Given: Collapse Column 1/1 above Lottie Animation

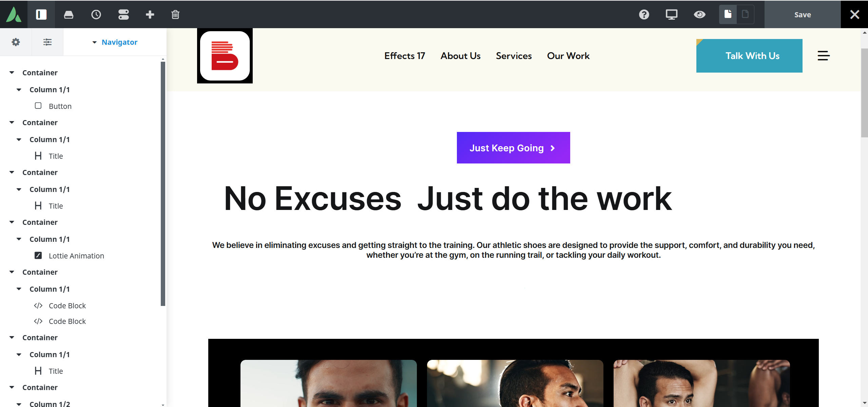Looking at the screenshot, I should (19, 239).
